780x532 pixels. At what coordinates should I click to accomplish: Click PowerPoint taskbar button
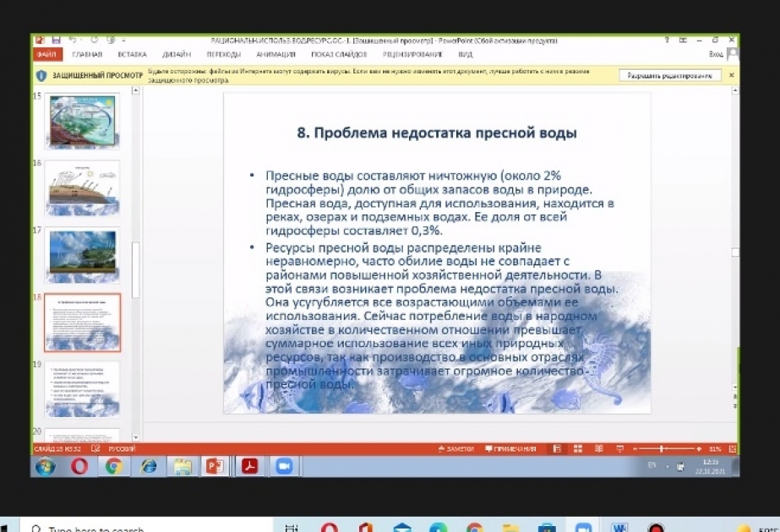[215, 466]
